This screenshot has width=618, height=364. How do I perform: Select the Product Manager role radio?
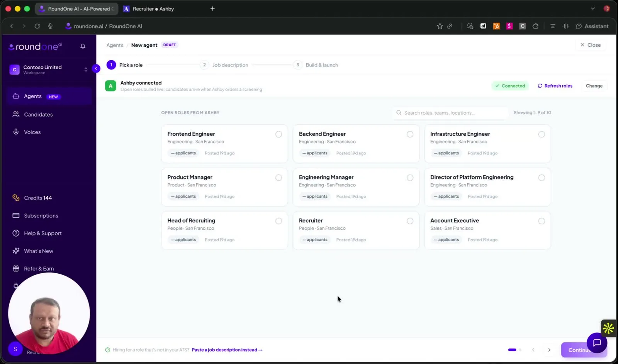(278, 178)
